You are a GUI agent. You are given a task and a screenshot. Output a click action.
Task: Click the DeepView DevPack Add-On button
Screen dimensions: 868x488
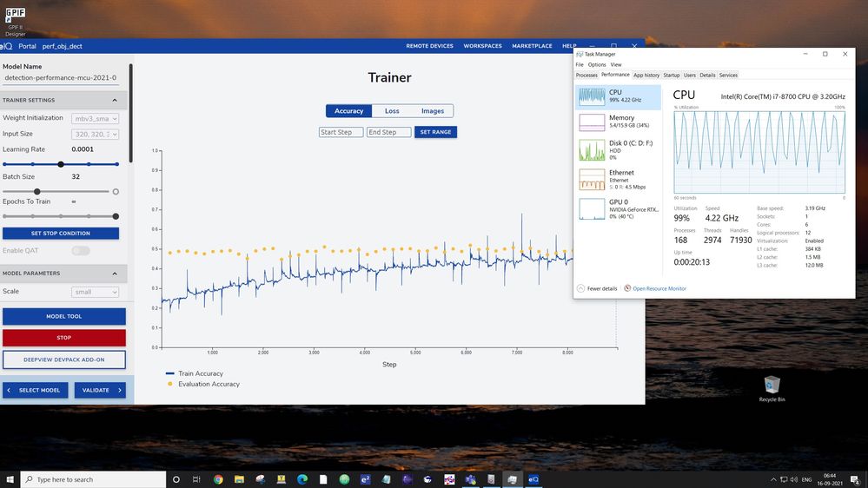(x=63, y=359)
